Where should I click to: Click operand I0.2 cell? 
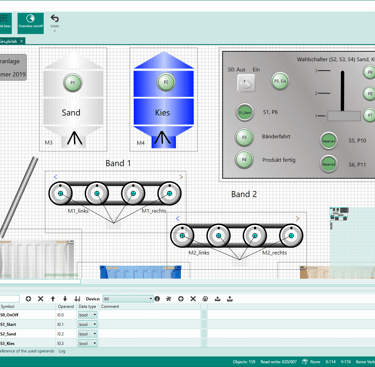(66, 334)
